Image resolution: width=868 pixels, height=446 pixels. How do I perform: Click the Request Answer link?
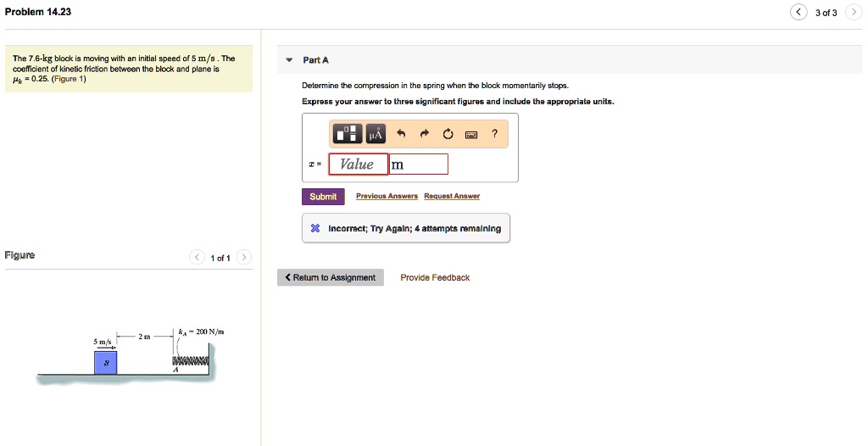[x=452, y=196]
